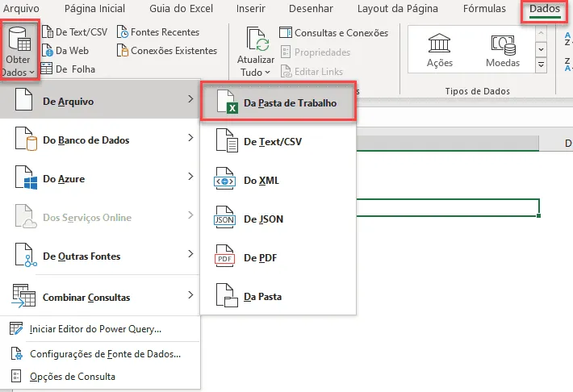Click the disabled Propriedades button
The width and height of the screenshot is (573, 392).
click(316, 52)
